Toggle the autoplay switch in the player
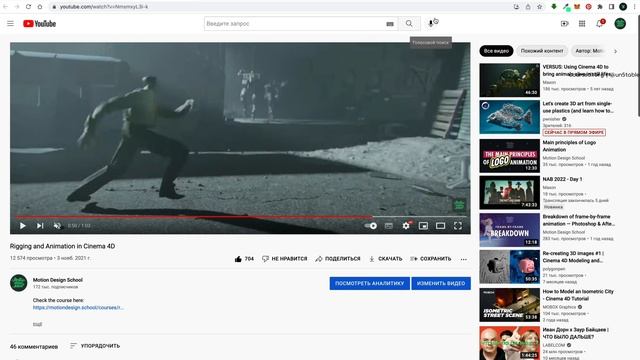The width and height of the screenshot is (640, 360). (x=371, y=226)
